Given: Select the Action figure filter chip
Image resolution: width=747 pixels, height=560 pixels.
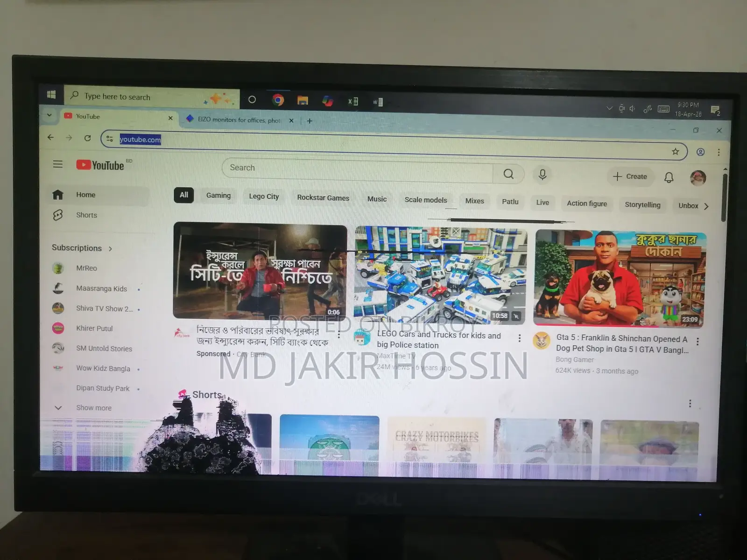Looking at the screenshot, I should tap(587, 204).
